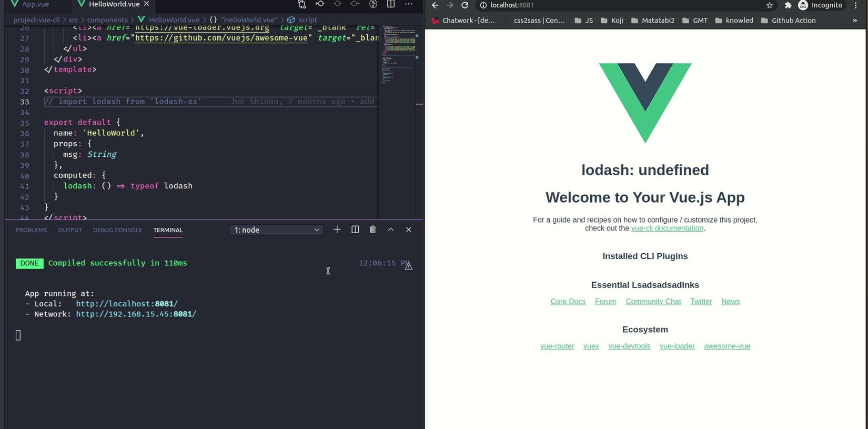This screenshot has height=429, width=868.
Task: Switch to the DEBUG CONSOLE tab
Action: (117, 230)
